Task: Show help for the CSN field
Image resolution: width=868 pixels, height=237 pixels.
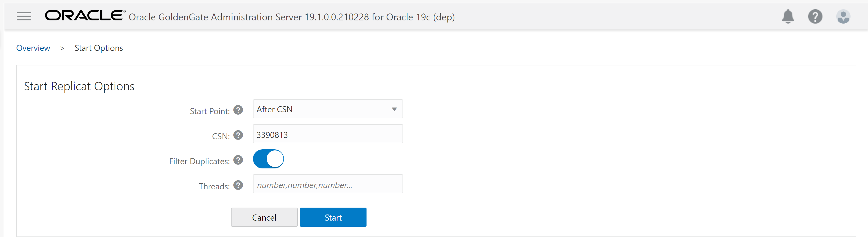Action: pos(238,135)
